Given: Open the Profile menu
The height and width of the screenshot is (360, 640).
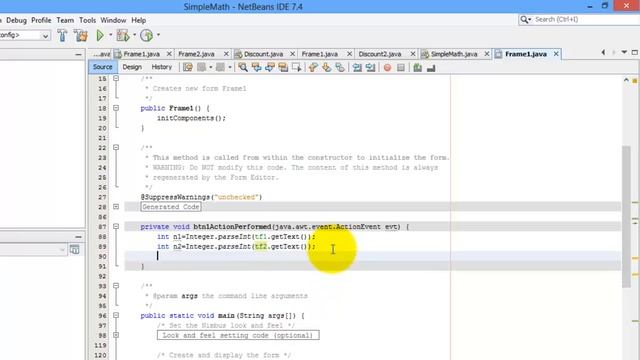Looking at the screenshot, I should click(41, 20).
